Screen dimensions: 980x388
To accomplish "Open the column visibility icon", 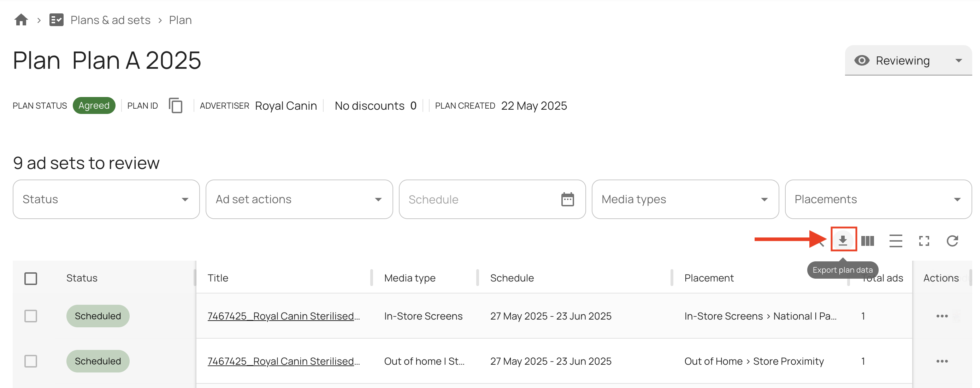I will (867, 241).
